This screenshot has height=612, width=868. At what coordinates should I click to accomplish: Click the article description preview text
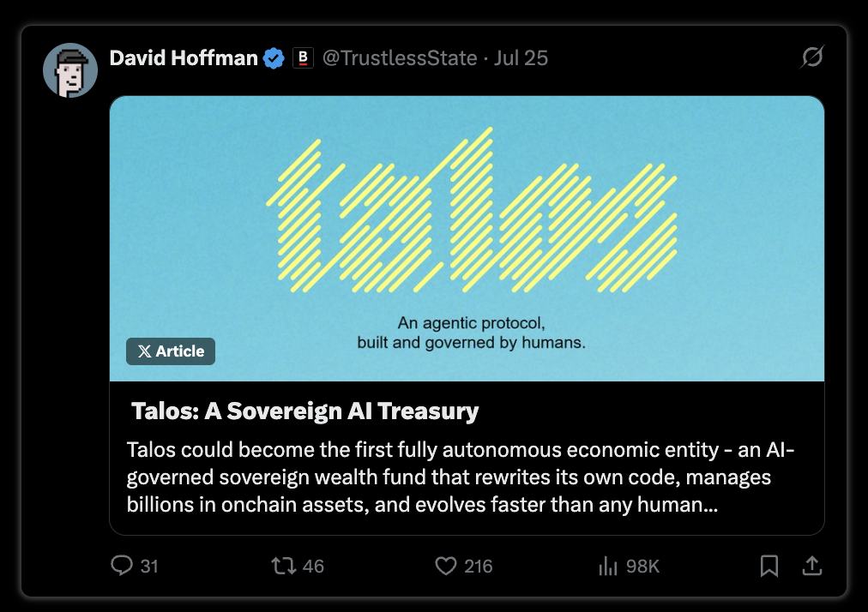click(x=461, y=477)
